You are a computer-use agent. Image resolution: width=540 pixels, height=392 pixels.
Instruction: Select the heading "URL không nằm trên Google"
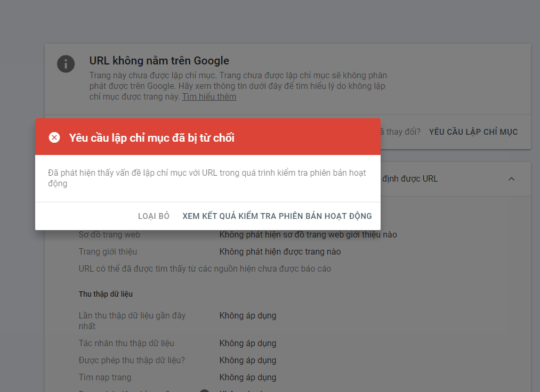click(159, 61)
